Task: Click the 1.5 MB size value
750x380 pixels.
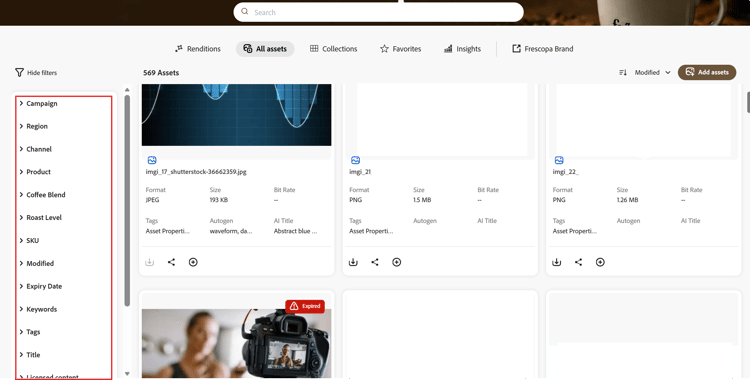Action: pyautogui.click(x=422, y=200)
